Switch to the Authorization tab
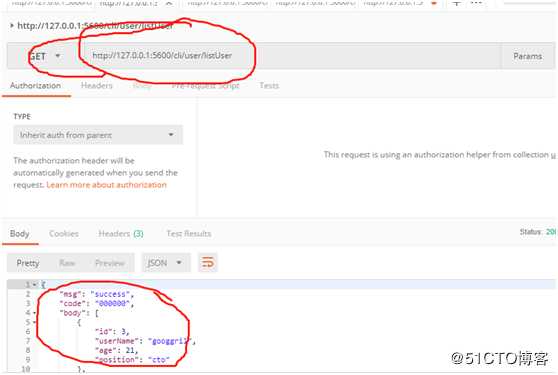Viewport: 558px width, 375px height. pos(35,86)
